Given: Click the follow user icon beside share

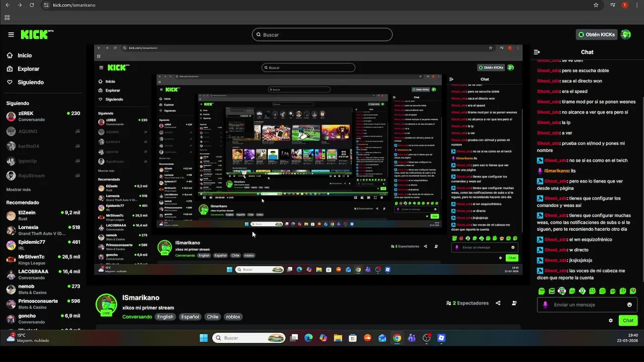Looking at the screenshot, I should click(514, 303).
